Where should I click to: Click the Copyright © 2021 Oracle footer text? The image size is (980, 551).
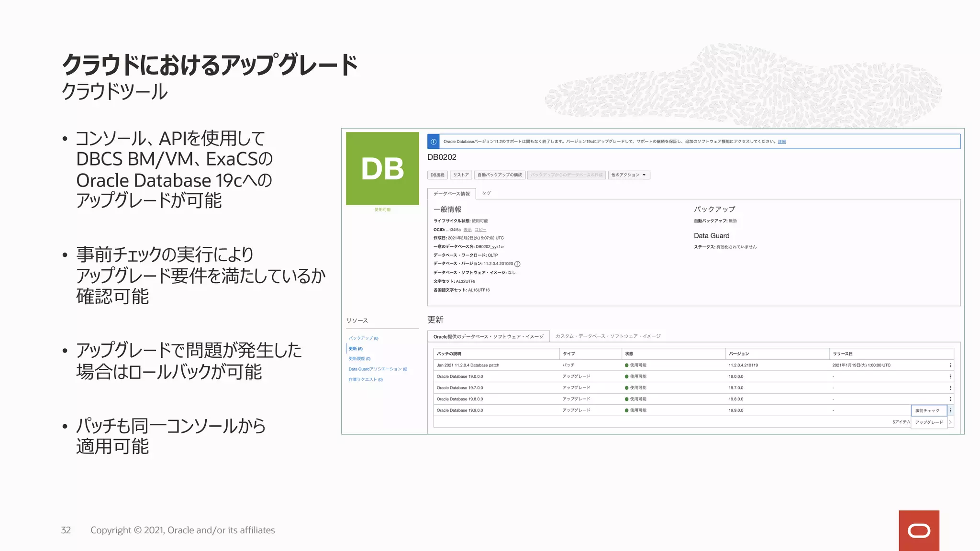(183, 530)
